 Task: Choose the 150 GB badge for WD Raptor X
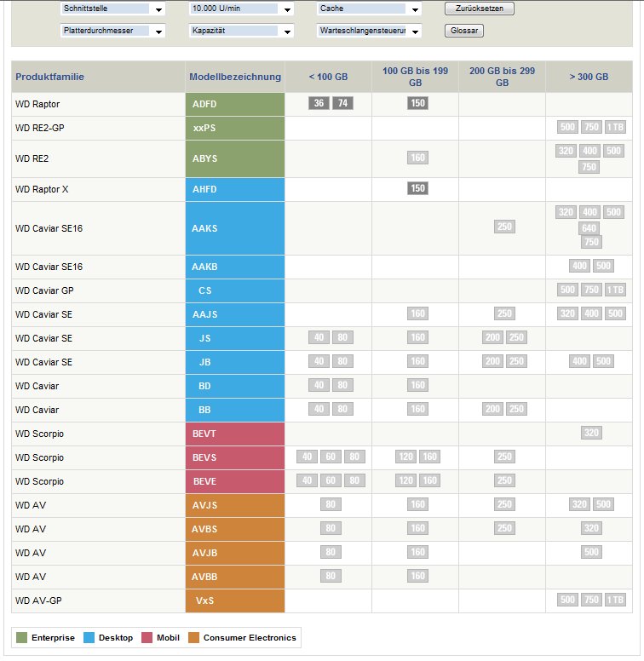click(x=417, y=188)
